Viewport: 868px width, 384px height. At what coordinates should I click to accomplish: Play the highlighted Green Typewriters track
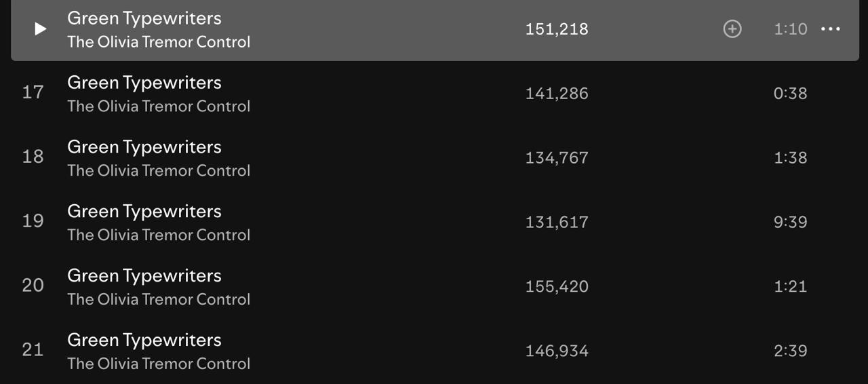[41, 28]
